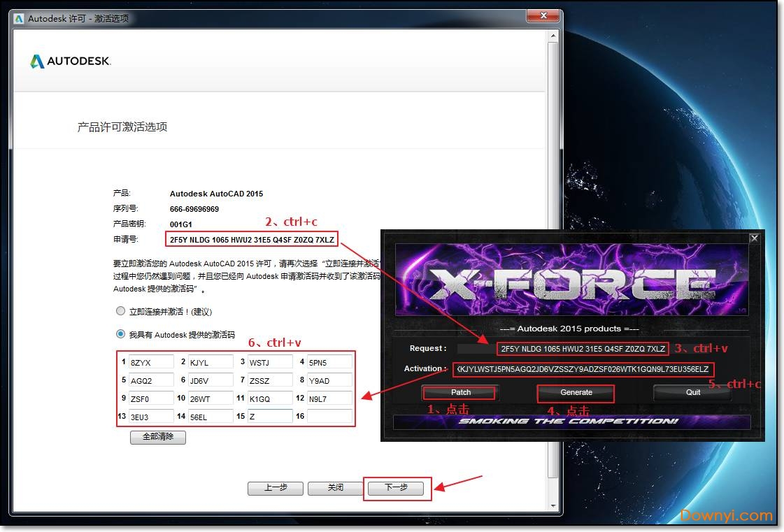Click activation code field 4 containing 5PN5
Screen dimensions: 784x532
click(329, 362)
